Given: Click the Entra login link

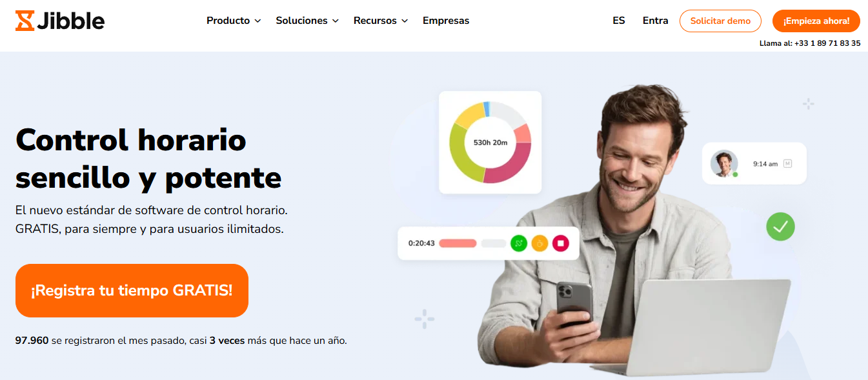Looking at the screenshot, I should [656, 21].
